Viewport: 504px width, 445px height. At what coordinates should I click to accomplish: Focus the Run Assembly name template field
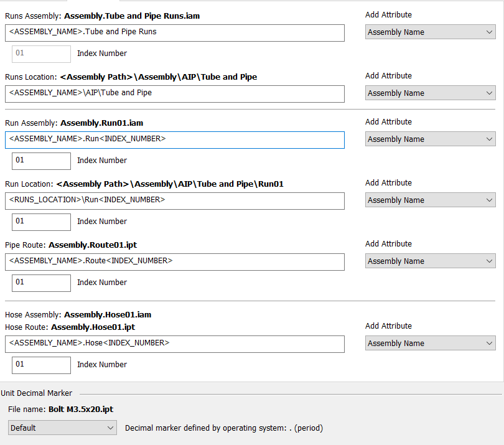pos(174,140)
